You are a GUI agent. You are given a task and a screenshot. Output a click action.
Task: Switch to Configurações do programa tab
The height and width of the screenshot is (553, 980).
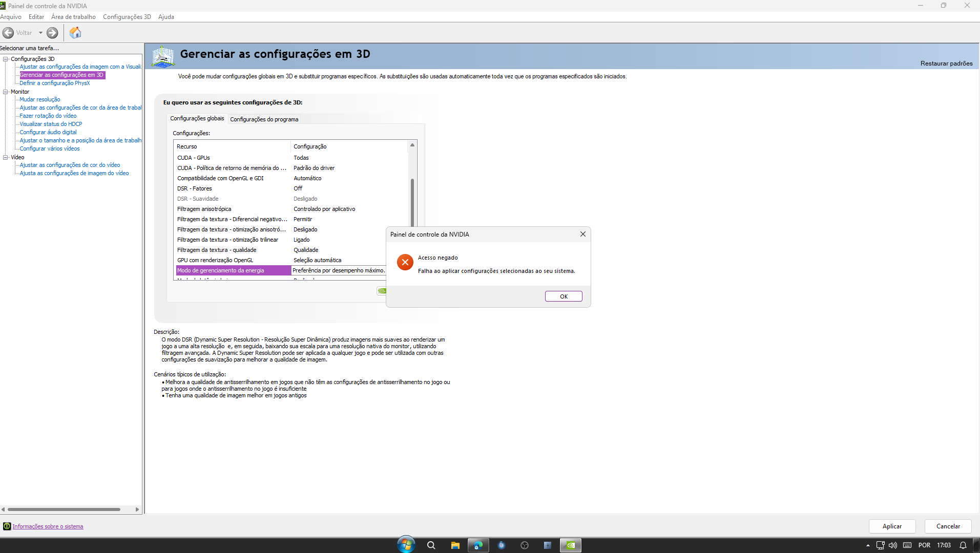264,119
